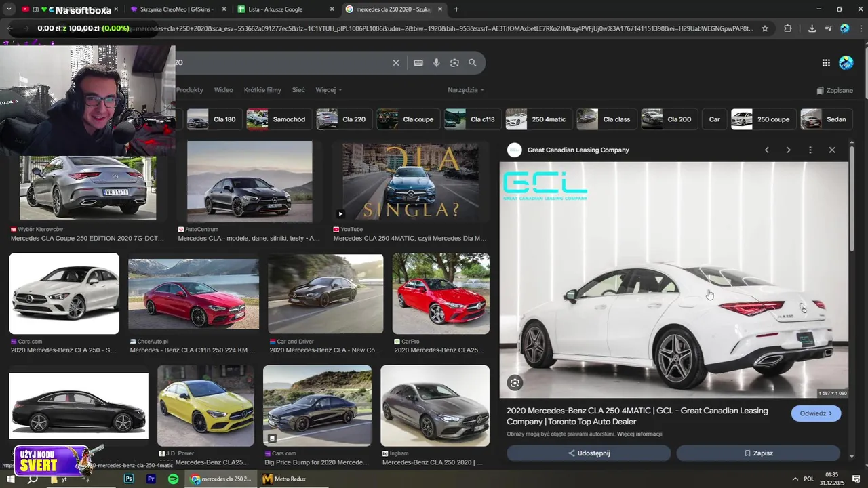Open the Ingham grey CLA 250 thumbnail
This screenshot has width=868, height=488.
(x=435, y=405)
